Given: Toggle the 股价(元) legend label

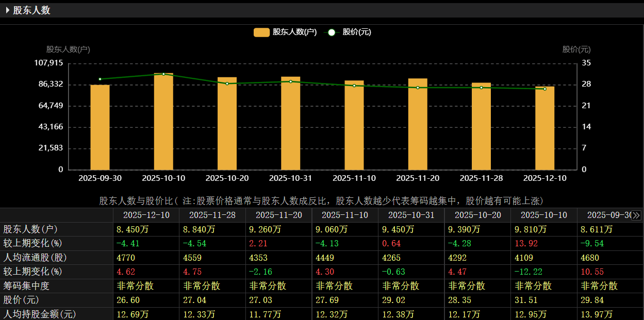Looking at the screenshot, I should 356,32.
